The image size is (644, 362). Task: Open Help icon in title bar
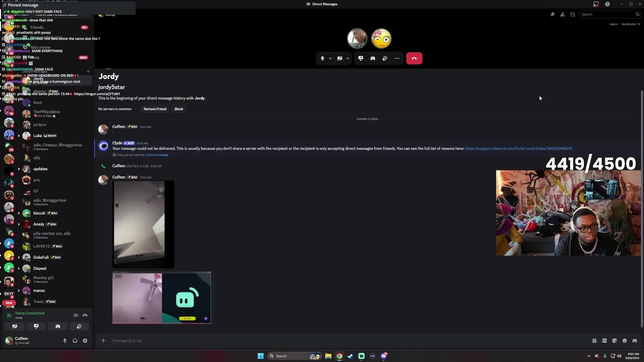[607, 4]
